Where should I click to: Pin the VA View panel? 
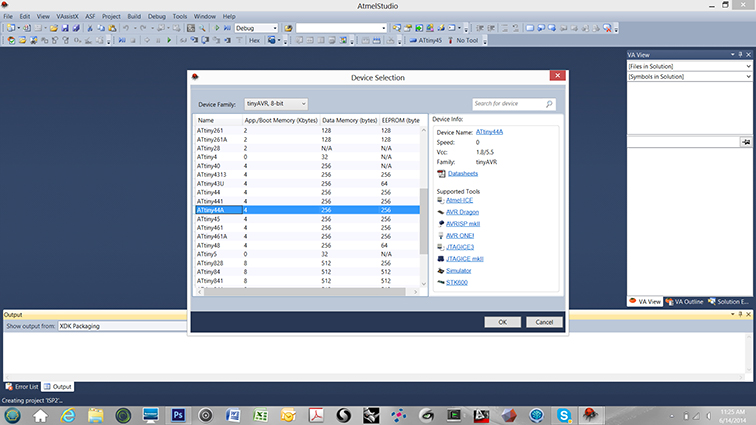click(741, 55)
